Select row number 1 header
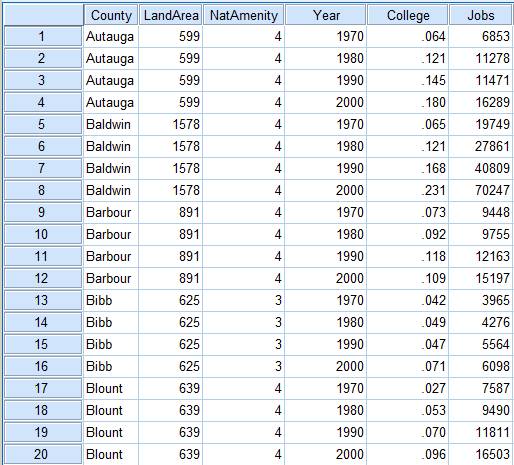 43,36
